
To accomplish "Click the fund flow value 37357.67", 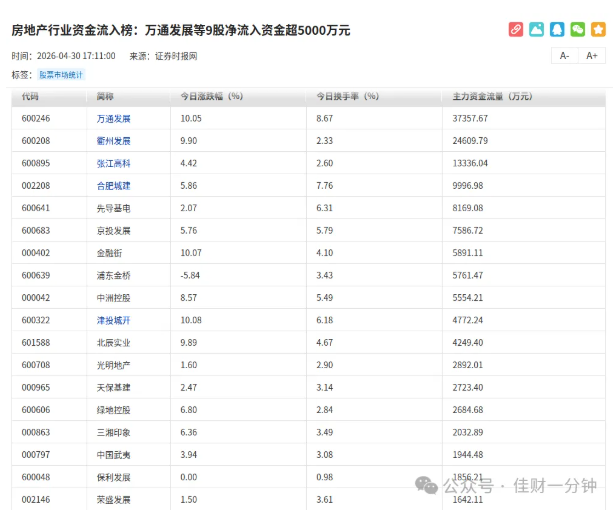I will [470, 118].
